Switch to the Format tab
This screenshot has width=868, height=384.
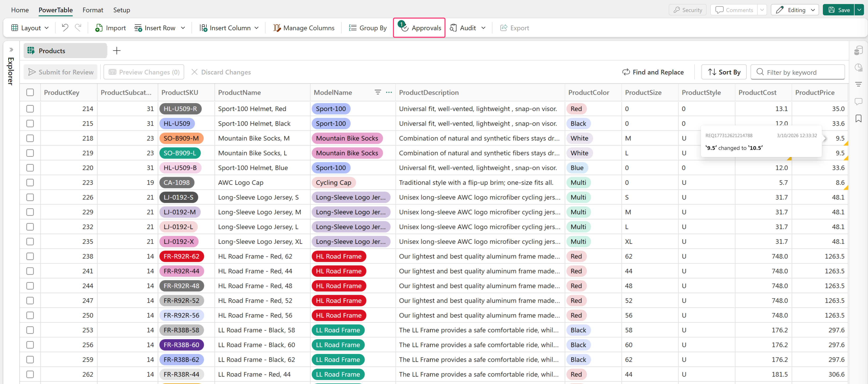click(93, 10)
